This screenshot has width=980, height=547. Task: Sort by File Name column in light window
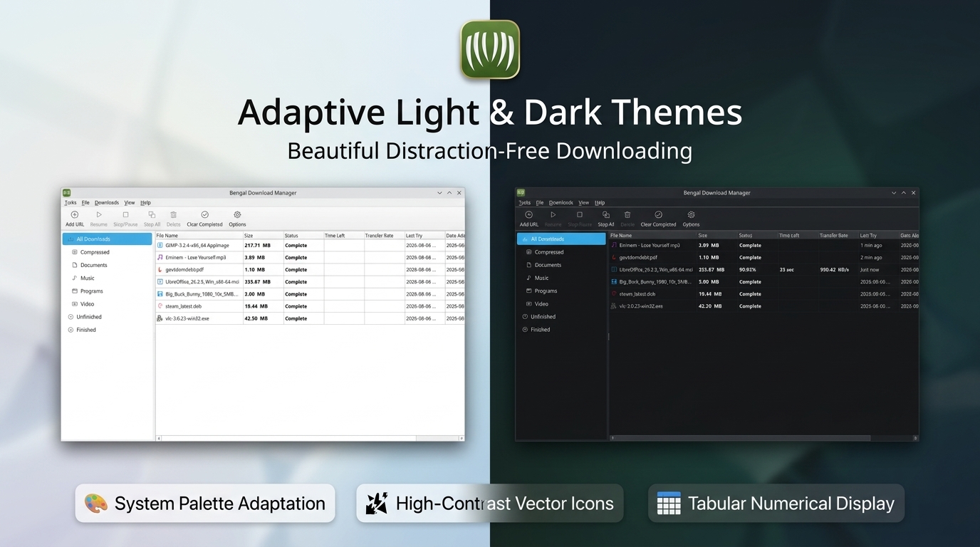[199, 236]
